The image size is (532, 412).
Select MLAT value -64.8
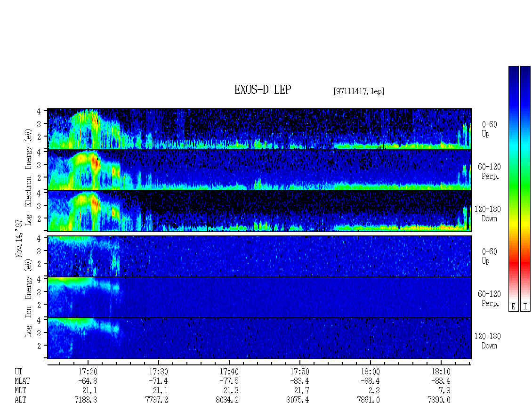point(88,381)
